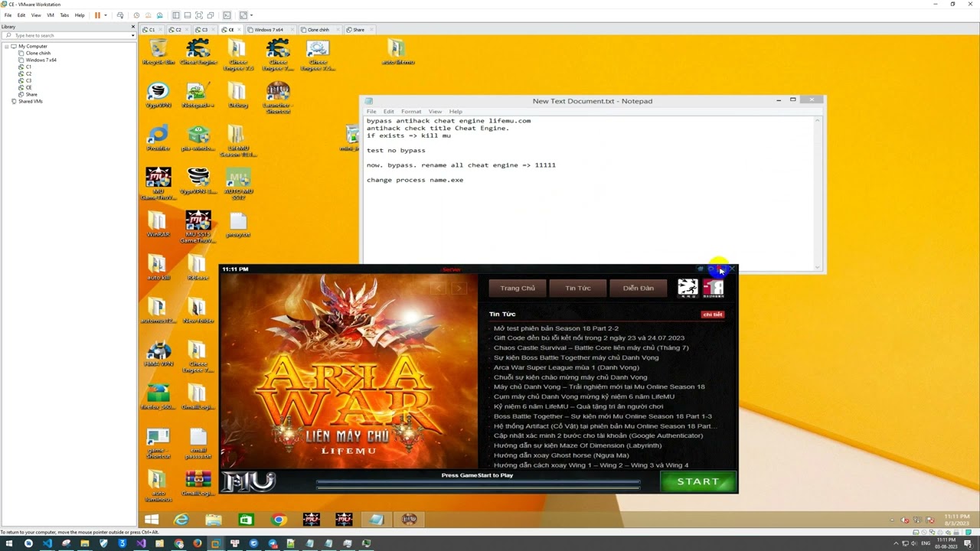Viewport: 980px width, 551px height.
Task: Open the Notepad Edit menu
Action: coord(389,112)
